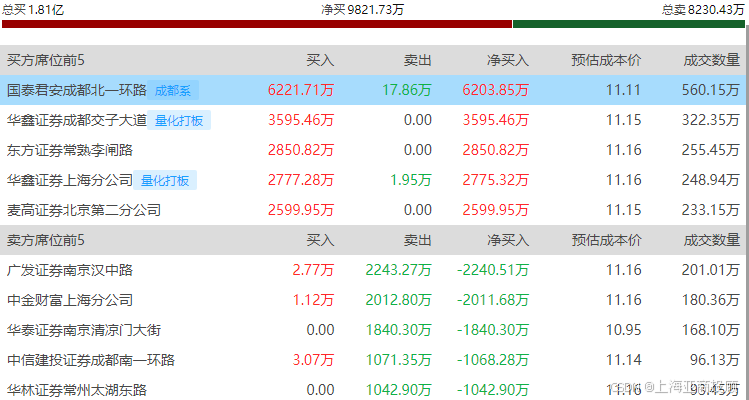
Task: Click 预估成本价 header in seller table
Action: (x=606, y=240)
